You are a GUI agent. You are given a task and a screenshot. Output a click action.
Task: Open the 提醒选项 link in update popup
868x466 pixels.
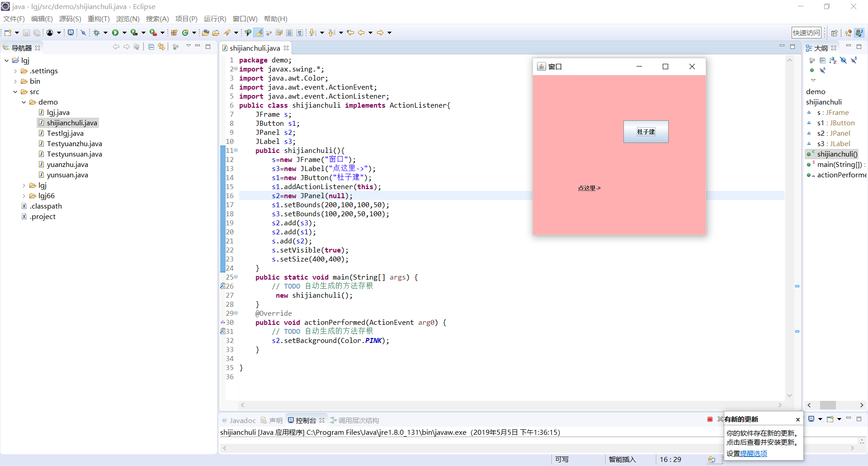tap(753, 453)
